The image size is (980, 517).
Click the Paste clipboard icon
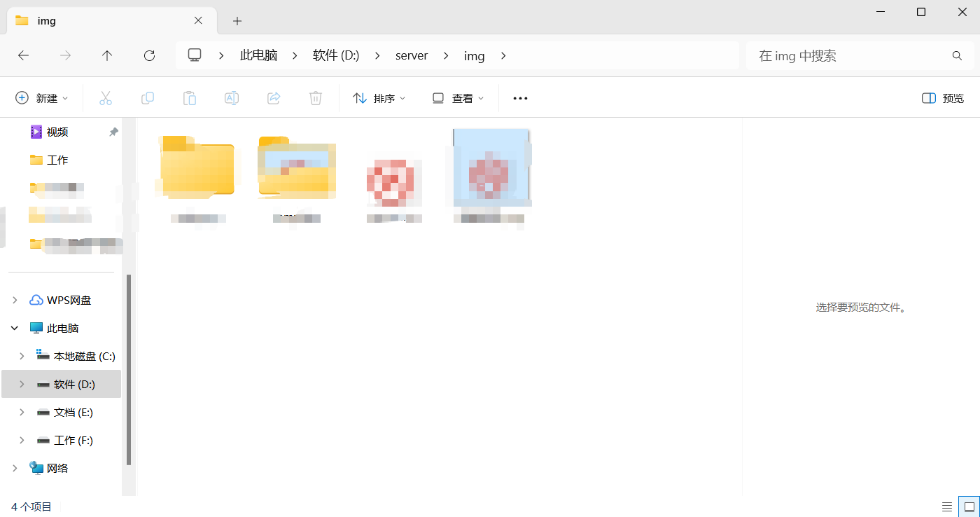click(190, 98)
